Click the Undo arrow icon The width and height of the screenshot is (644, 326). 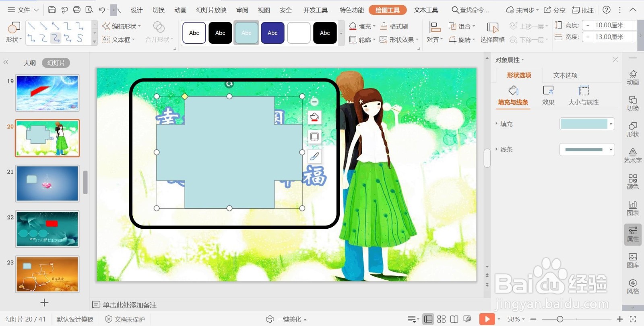pyautogui.click(x=102, y=10)
